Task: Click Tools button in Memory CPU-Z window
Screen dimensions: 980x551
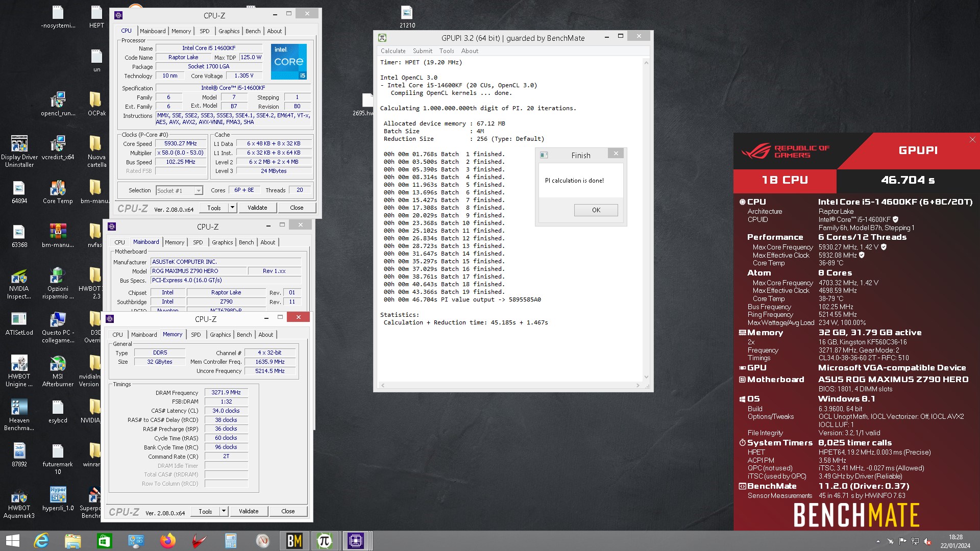Action: [205, 511]
